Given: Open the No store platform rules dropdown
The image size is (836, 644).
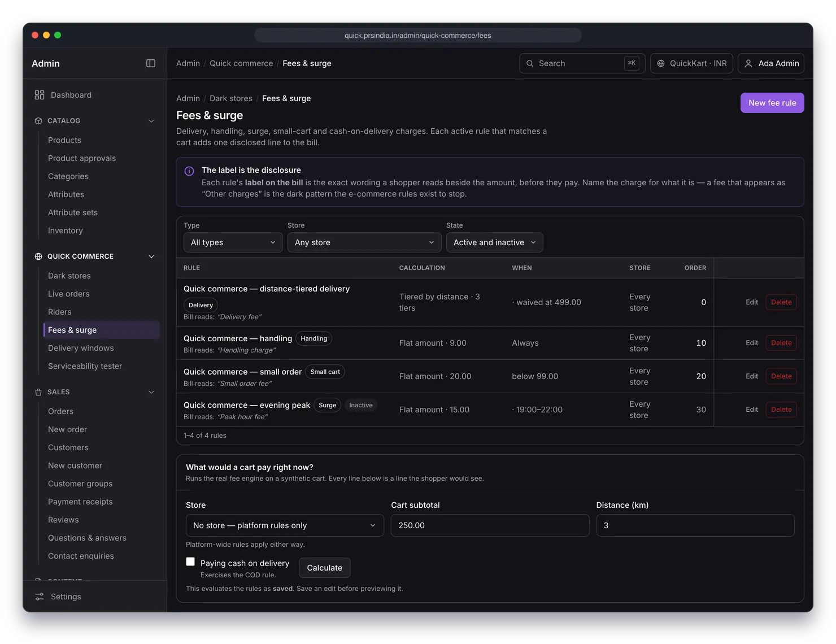Looking at the screenshot, I should (285, 525).
